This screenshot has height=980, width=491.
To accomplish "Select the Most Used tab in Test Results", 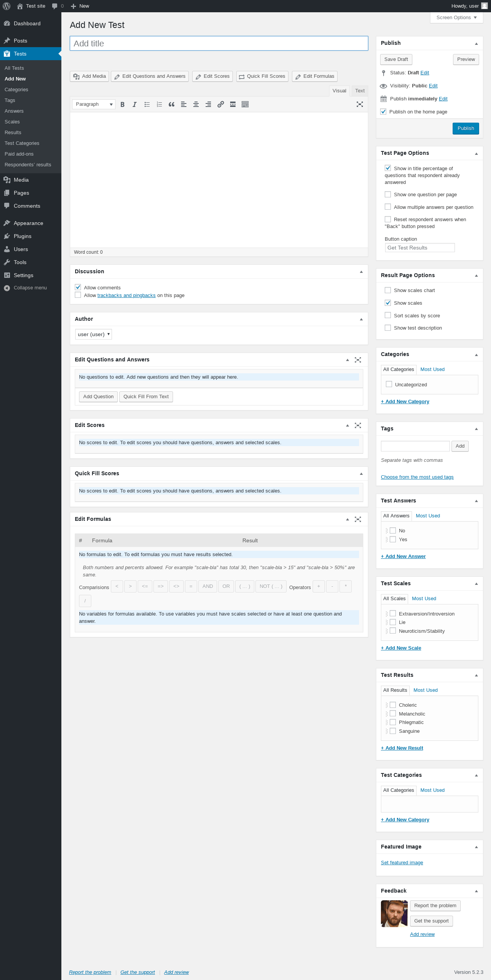I will pos(425,690).
